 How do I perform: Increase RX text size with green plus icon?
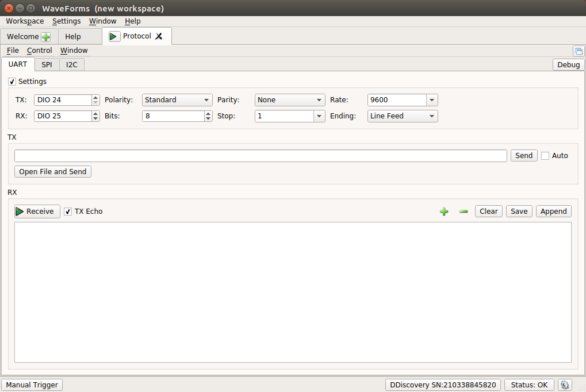click(444, 212)
